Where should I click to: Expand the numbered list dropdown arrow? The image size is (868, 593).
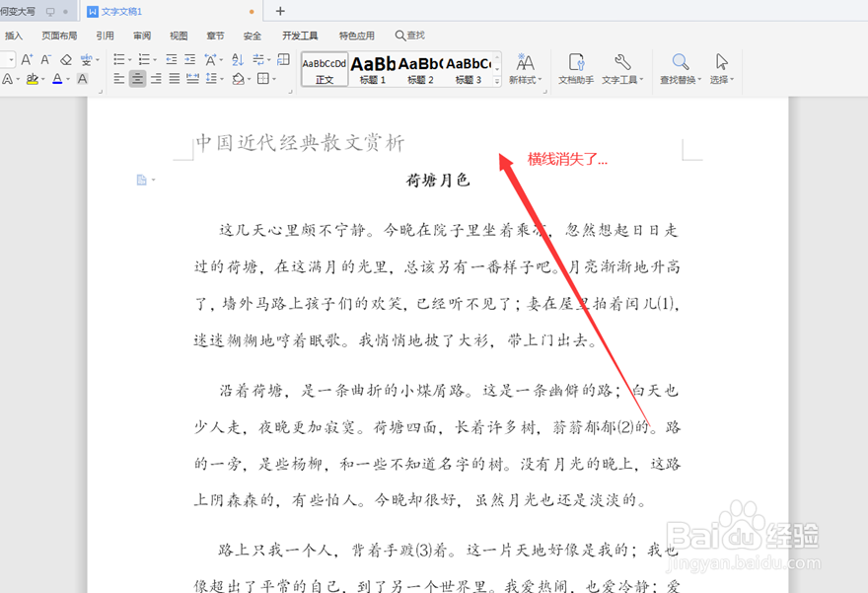coord(155,60)
